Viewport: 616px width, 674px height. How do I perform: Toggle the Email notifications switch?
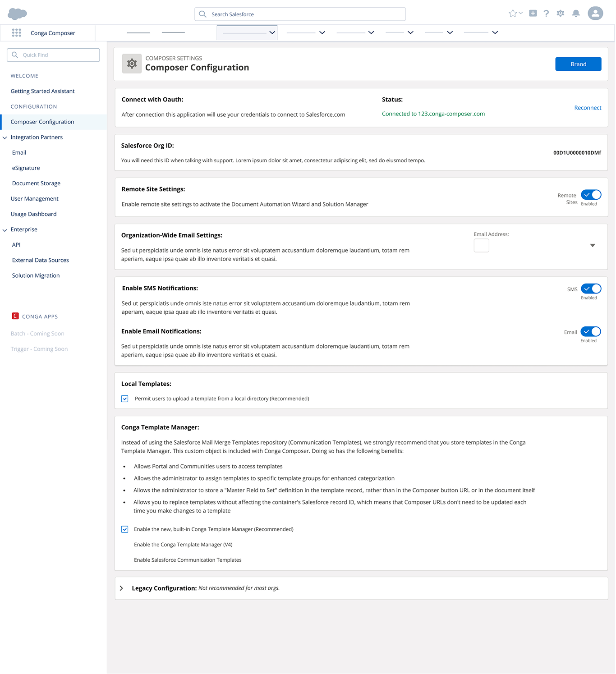click(x=591, y=331)
